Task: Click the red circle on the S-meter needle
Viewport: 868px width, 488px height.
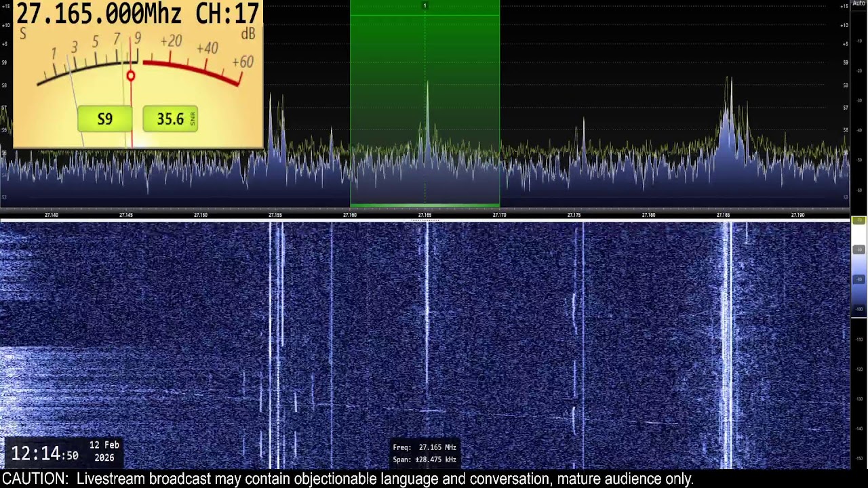Action: pos(131,76)
